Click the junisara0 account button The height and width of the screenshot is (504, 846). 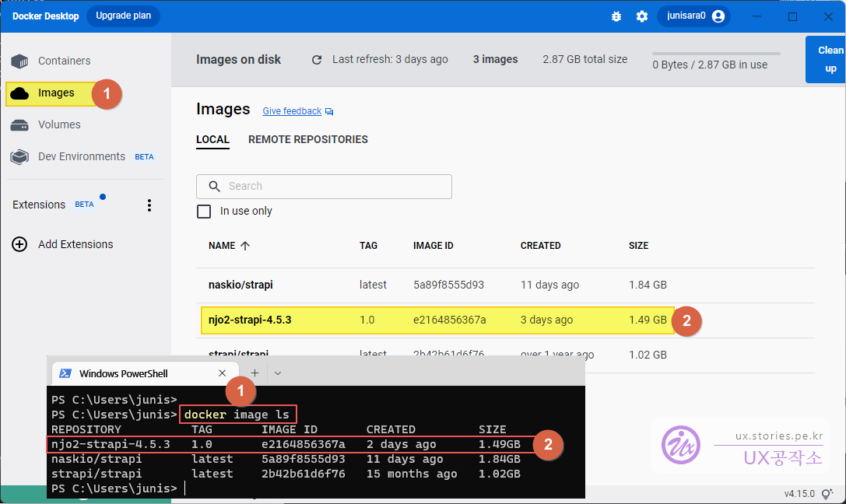tap(694, 16)
